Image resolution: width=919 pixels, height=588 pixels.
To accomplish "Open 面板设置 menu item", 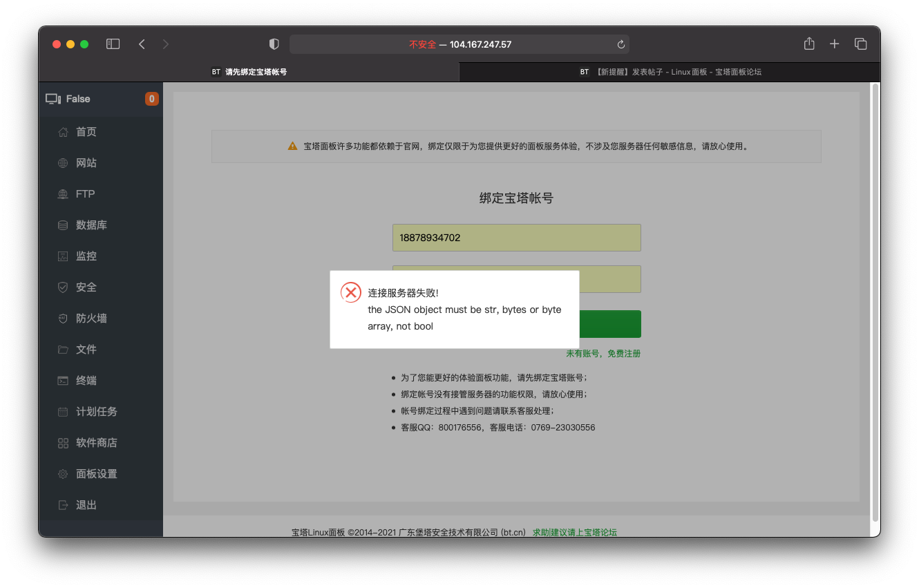I will click(101, 474).
